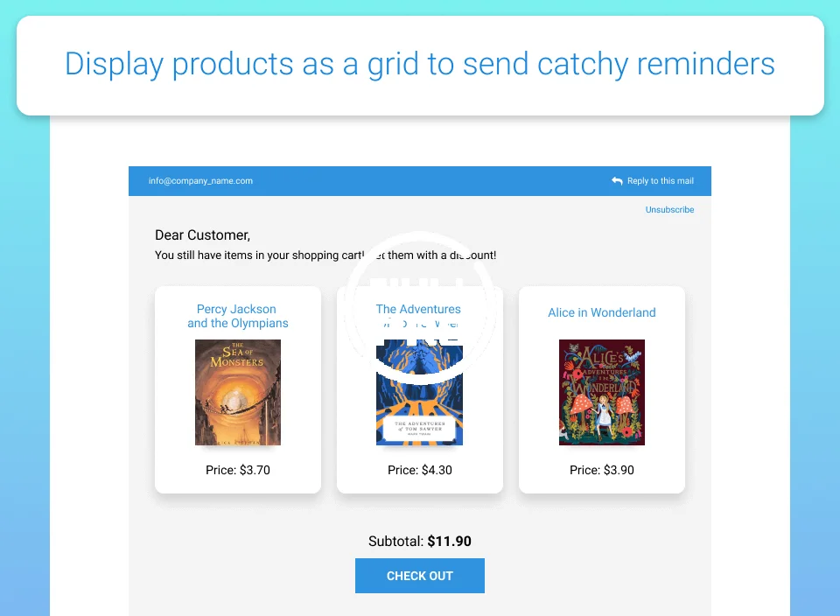The width and height of the screenshot is (840, 616).
Task: Click the "Dear Customer," greeting
Action: coord(202,234)
